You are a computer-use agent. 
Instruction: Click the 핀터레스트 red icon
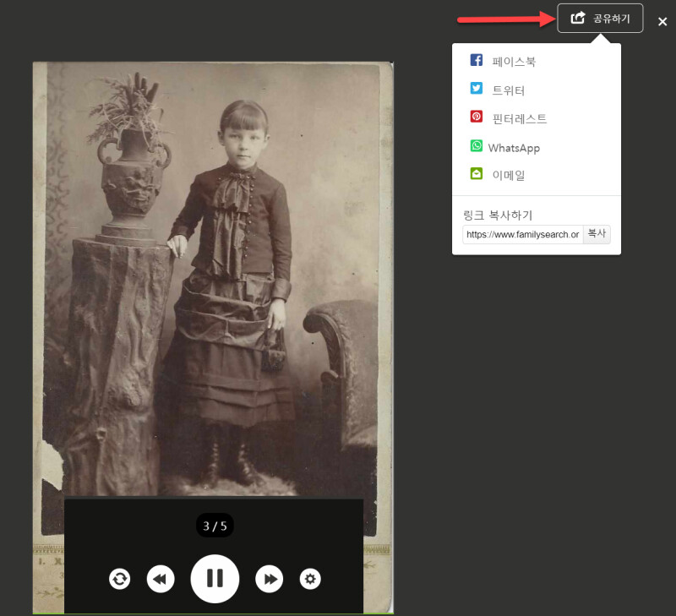click(477, 117)
